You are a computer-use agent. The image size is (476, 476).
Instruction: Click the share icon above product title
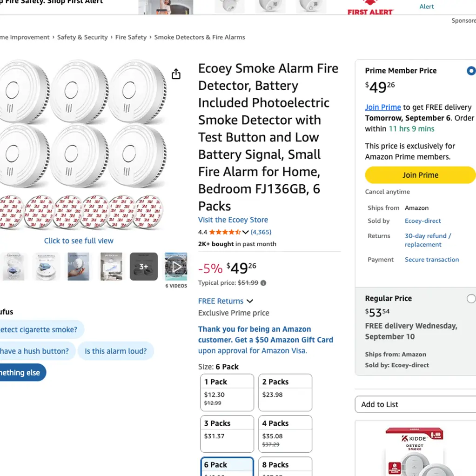[176, 74]
